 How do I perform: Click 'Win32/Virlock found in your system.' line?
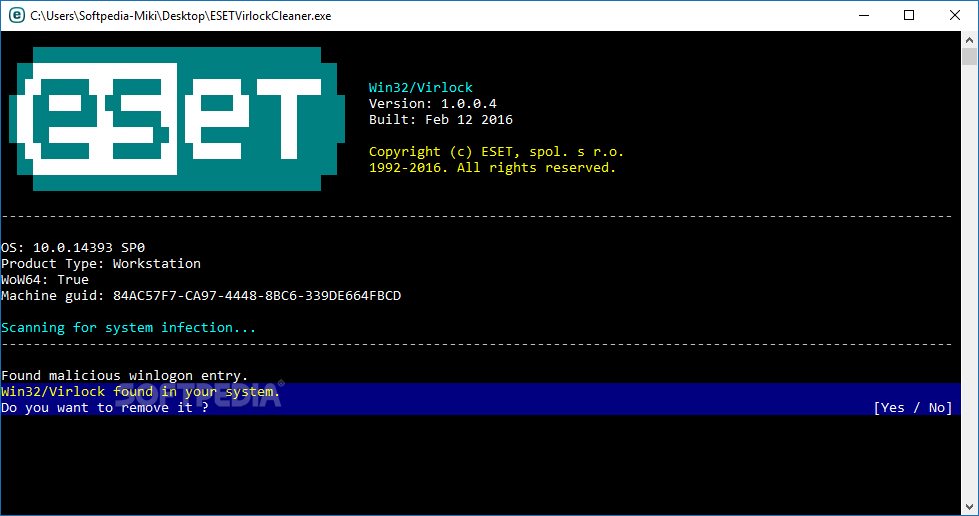pyautogui.click(x=140, y=392)
